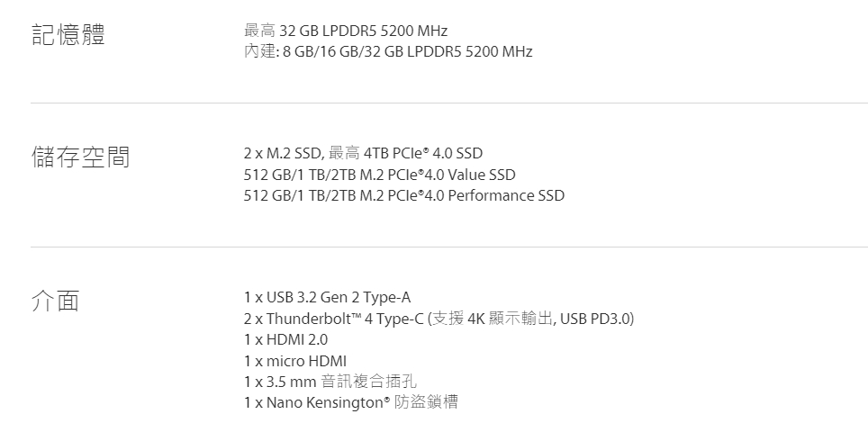Click the 4TB PCIe 4.0 SSD text
868x441 pixels.
click(423, 153)
